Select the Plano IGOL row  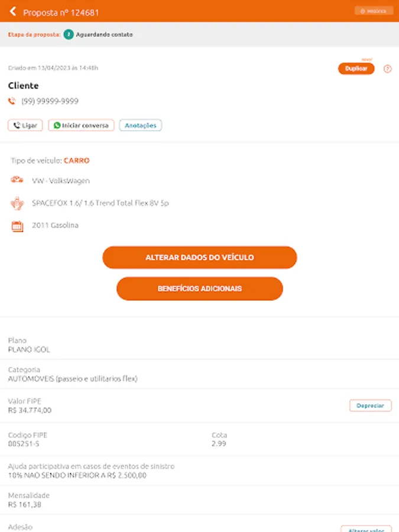[199, 345]
